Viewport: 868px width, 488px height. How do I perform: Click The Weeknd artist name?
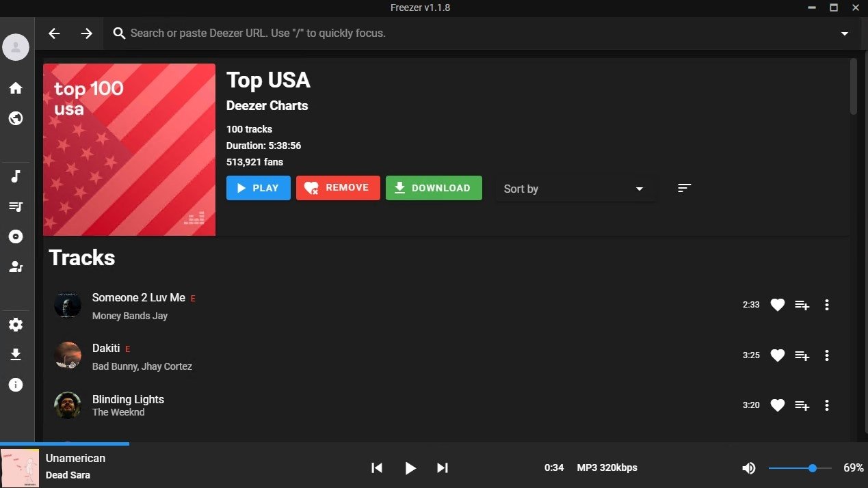(x=118, y=412)
